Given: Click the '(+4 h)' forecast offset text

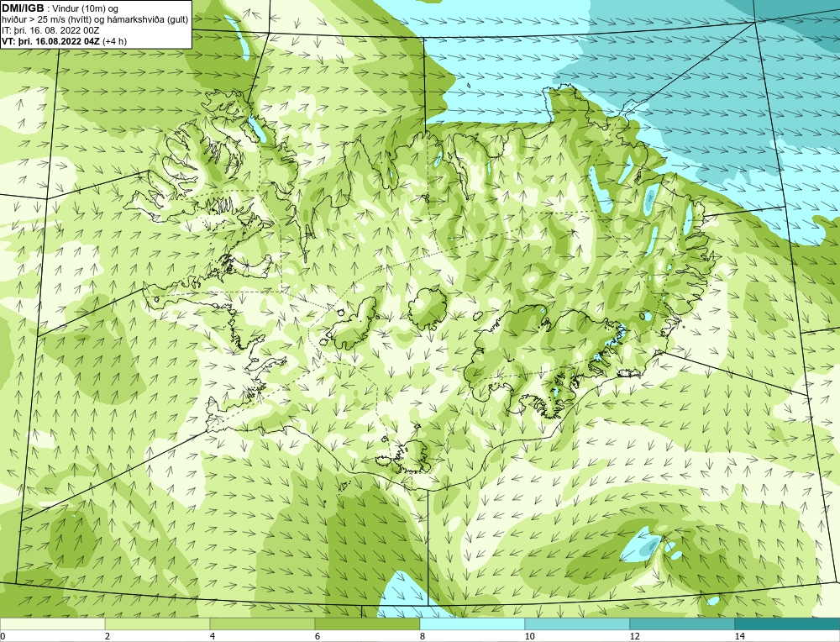Looking at the screenshot, I should point(114,41).
